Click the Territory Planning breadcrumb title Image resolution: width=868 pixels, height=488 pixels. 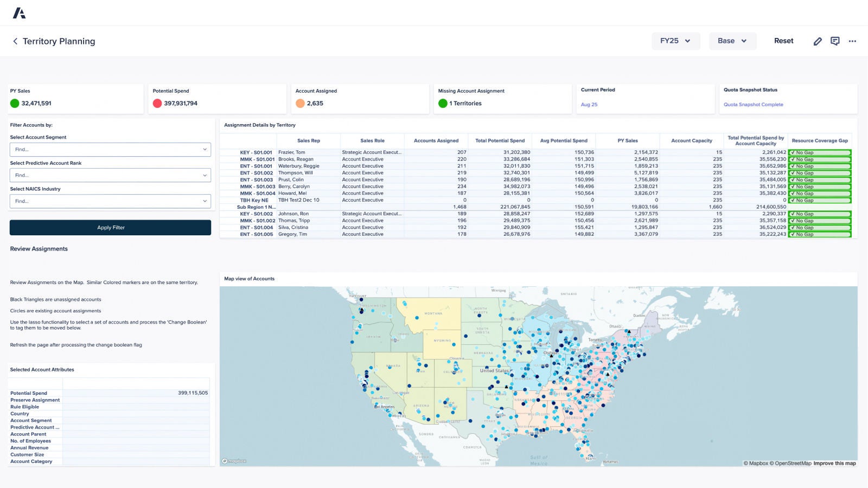click(x=58, y=41)
